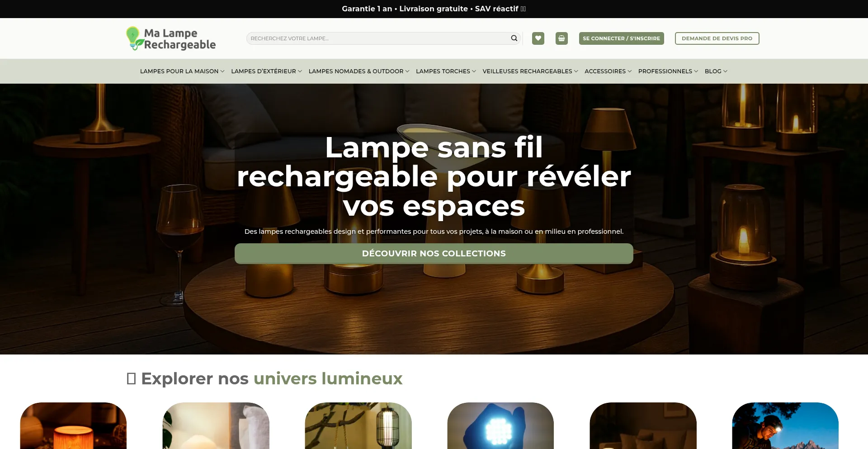
Task: Open the hanging lantern category thumbnail
Action: [x=358, y=425]
